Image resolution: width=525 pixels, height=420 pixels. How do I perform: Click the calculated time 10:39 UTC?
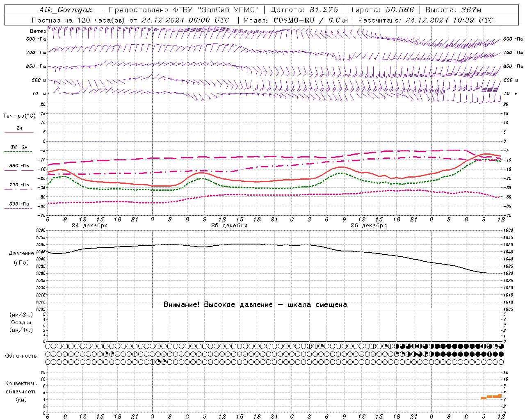473,20
